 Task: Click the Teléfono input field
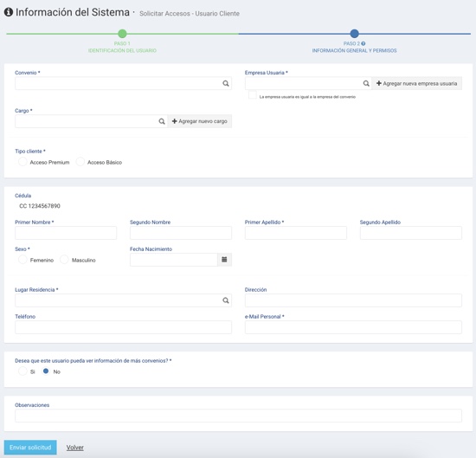(123, 327)
